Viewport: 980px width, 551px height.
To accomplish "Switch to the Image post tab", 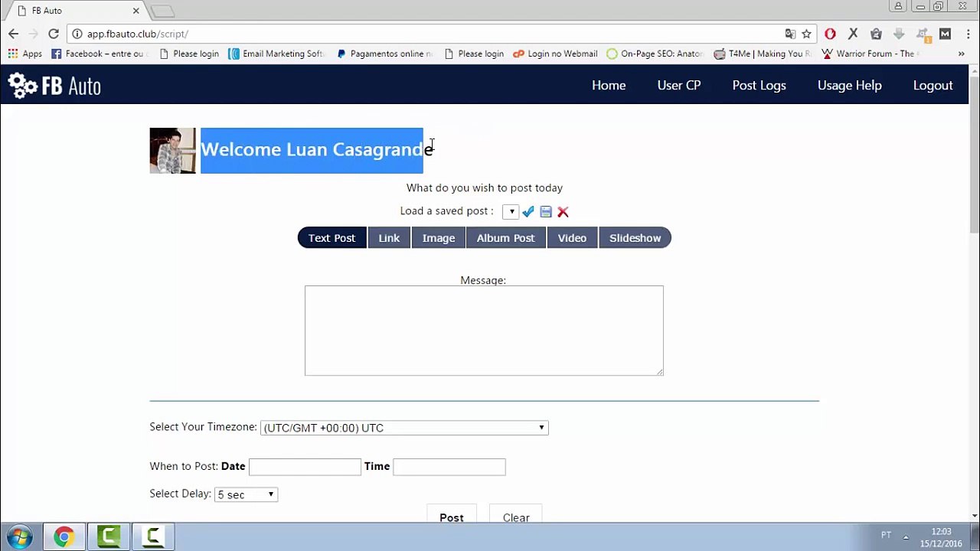I will click(x=439, y=238).
